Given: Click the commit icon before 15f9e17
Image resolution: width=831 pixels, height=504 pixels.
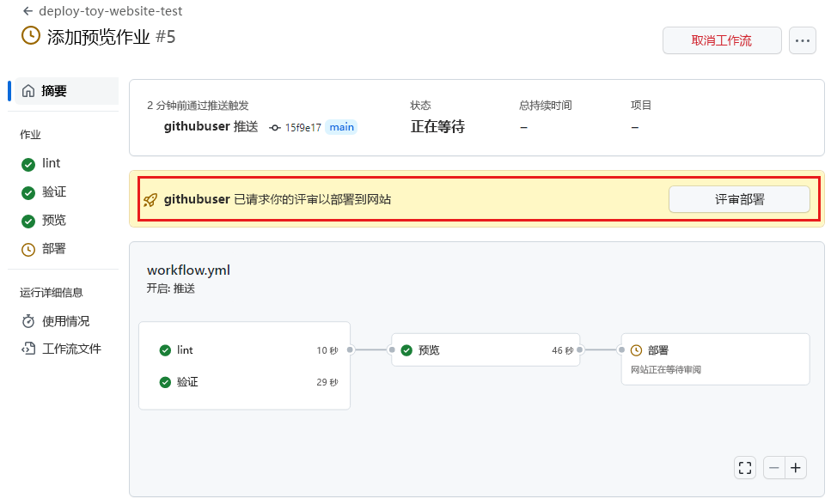Looking at the screenshot, I should [274, 128].
